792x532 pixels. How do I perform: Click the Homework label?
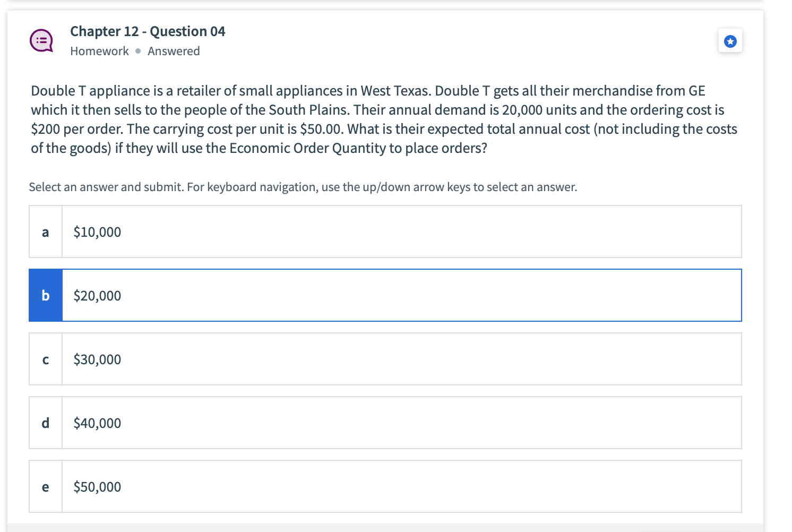click(x=99, y=51)
